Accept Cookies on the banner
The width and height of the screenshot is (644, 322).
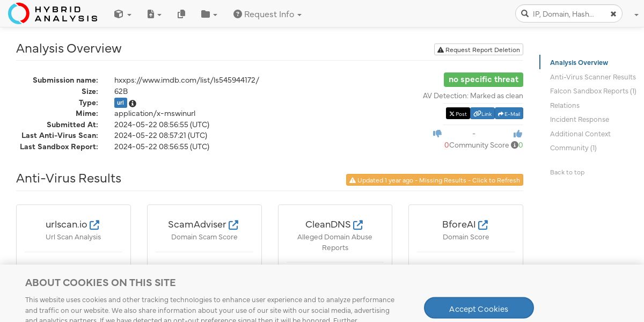[x=479, y=309]
